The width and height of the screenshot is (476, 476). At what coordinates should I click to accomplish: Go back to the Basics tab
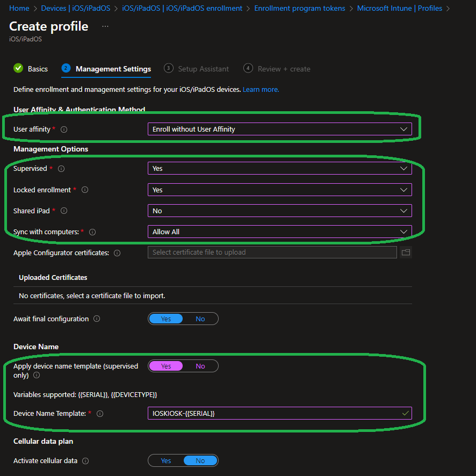(38, 69)
